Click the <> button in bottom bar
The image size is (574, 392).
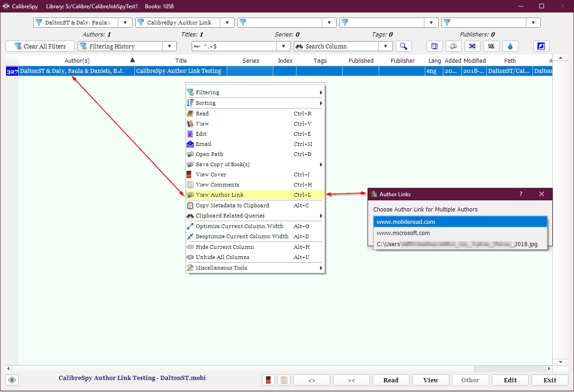click(312, 380)
